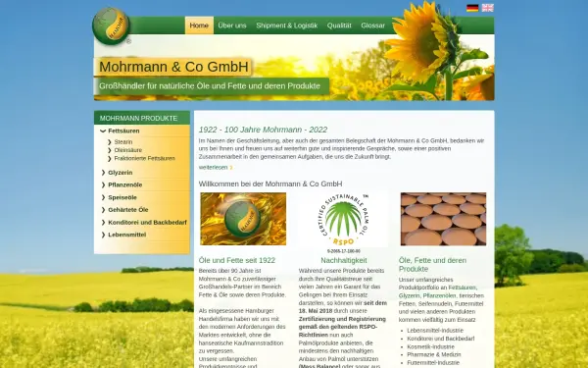The image size is (588, 368).
Task: Click Kosmetik-Industrie list entry
Action: tap(430, 347)
